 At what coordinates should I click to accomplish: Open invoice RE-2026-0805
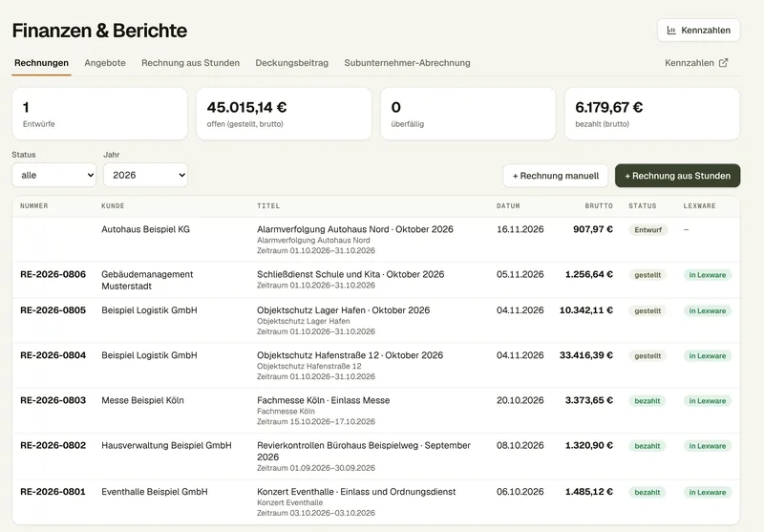click(x=53, y=310)
